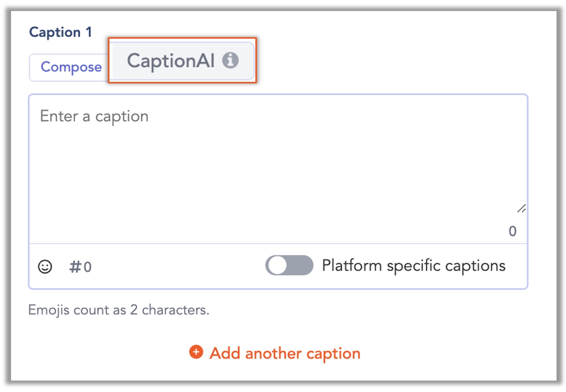Focus the Enter a caption text area

[278, 169]
